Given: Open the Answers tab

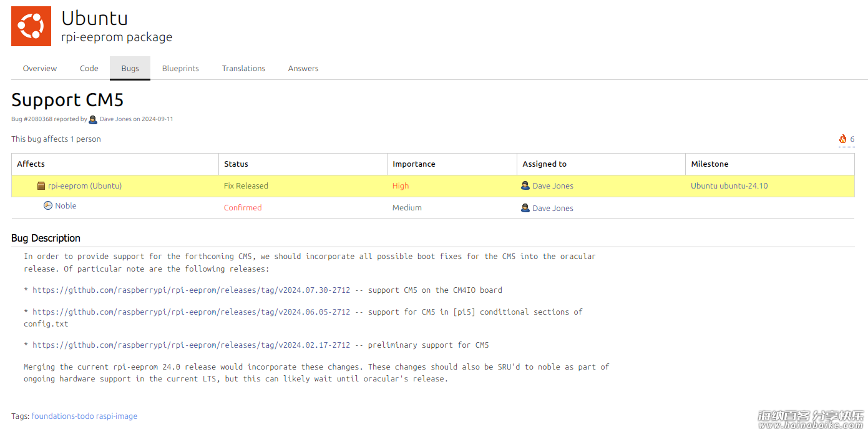Looking at the screenshot, I should click(303, 69).
